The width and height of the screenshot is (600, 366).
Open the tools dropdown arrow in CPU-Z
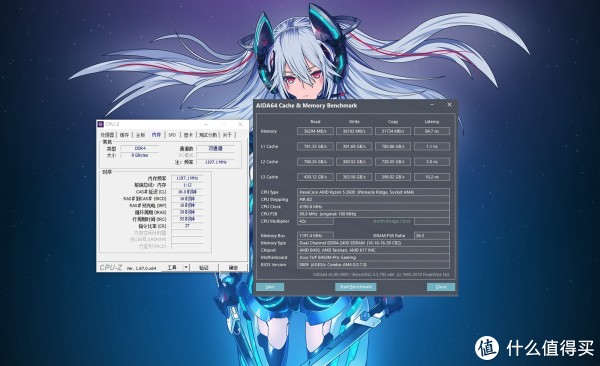point(186,267)
